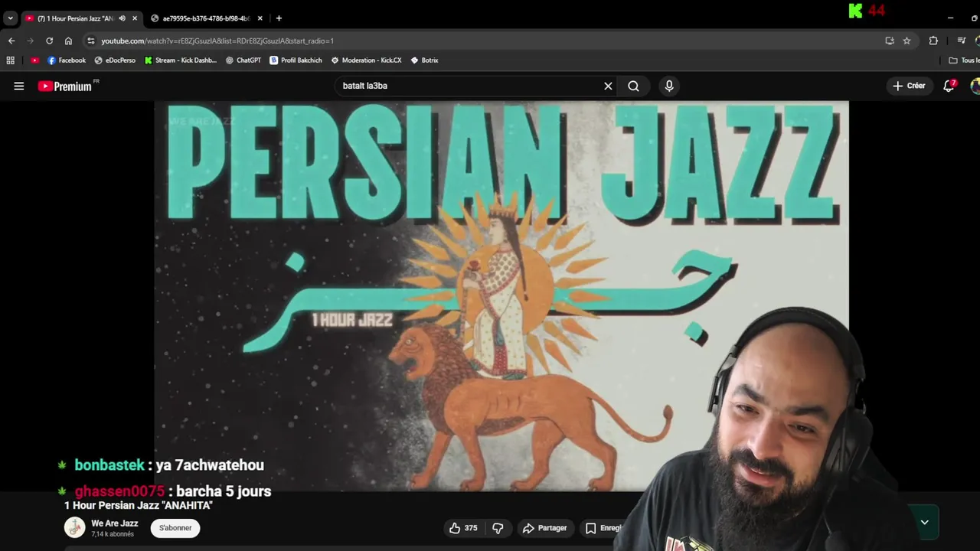Open a new browser tab

(x=279, y=18)
